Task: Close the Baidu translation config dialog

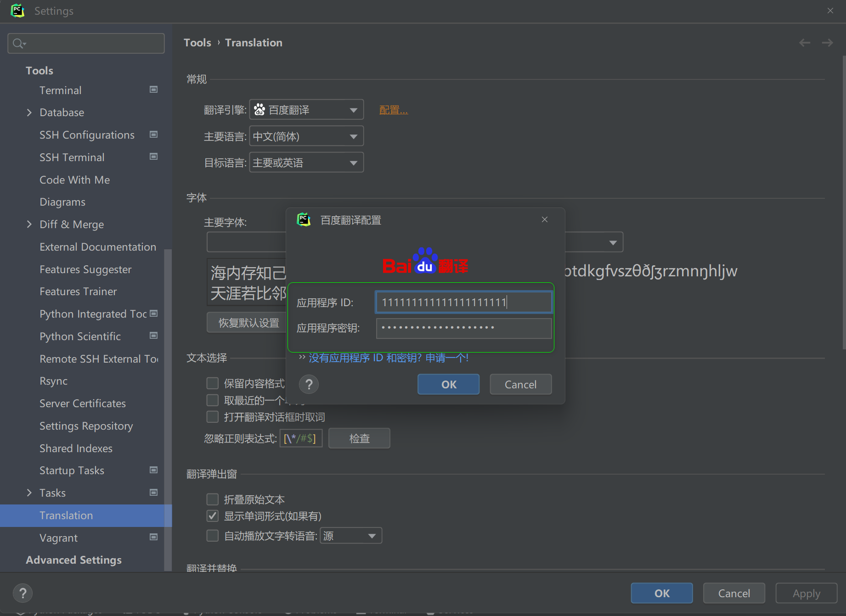Action: point(545,220)
